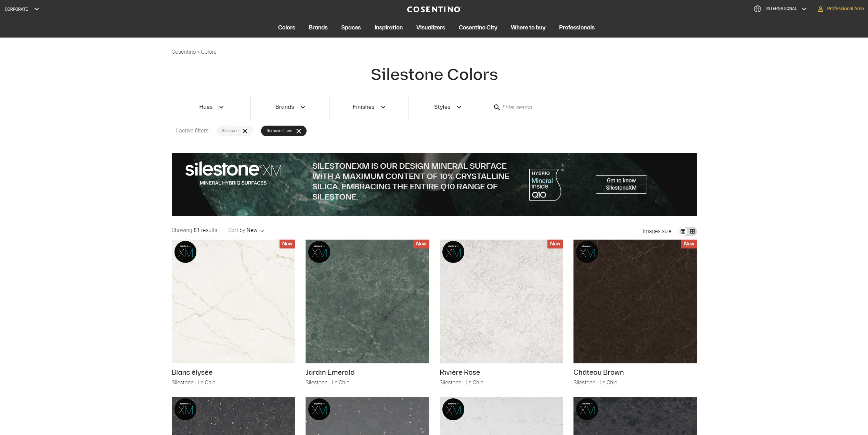
Task: Select the Château Brown color swatch
Action: (635, 302)
